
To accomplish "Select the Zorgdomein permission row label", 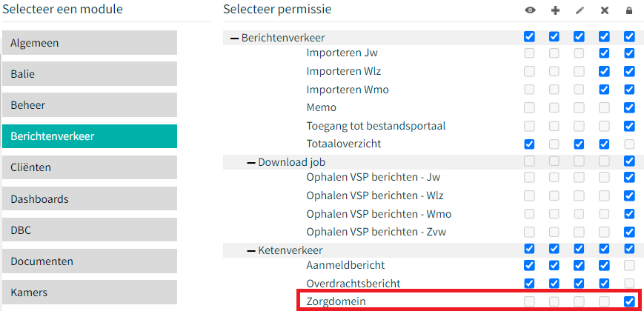I will tap(336, 301).
